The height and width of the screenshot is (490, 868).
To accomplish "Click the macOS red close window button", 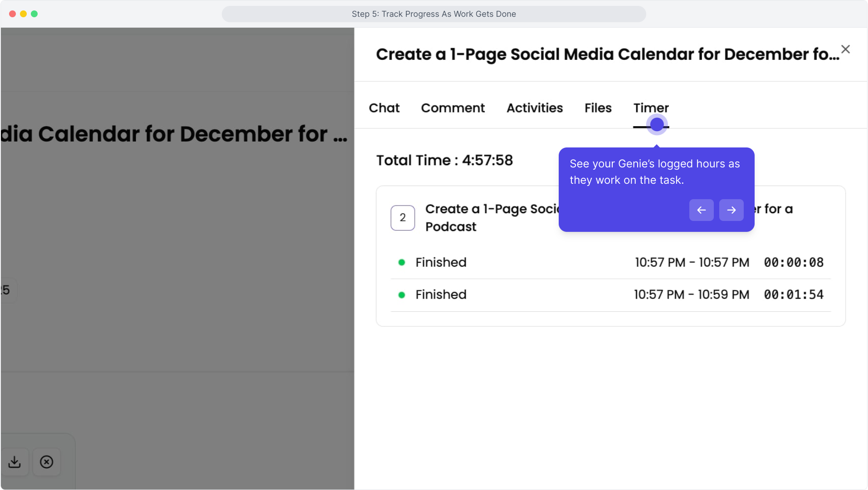I will tap(12, 14).
